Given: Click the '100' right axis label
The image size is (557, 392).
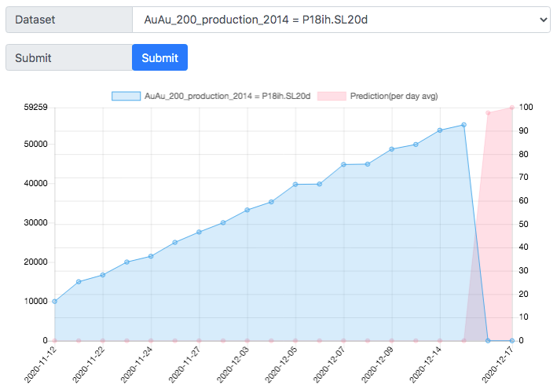Looking at the screenshot, I should (x=526, y=108).
